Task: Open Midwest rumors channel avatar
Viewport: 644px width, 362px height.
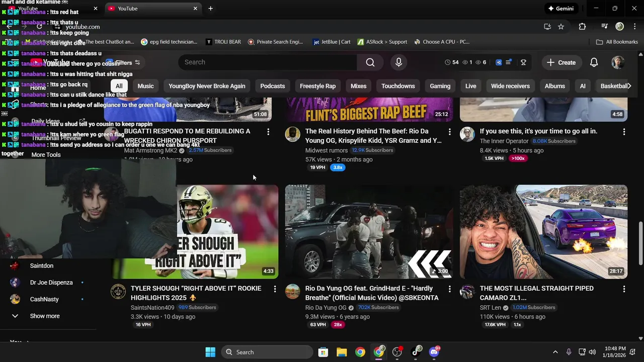Action: [293, 134]
